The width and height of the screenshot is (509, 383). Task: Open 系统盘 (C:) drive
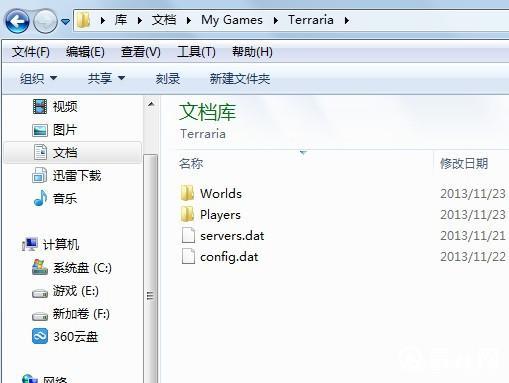(82, 268)
